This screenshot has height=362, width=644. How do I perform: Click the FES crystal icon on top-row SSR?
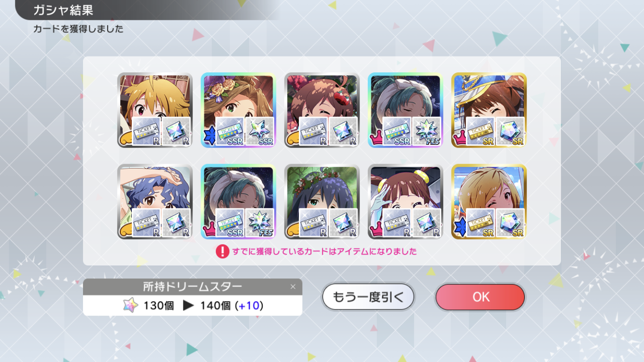coord(427,131)
